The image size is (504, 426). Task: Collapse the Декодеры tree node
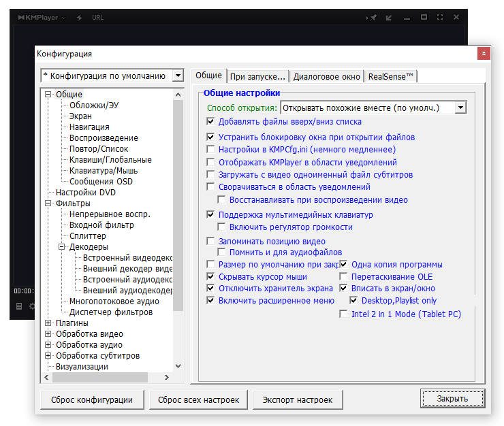61,247
